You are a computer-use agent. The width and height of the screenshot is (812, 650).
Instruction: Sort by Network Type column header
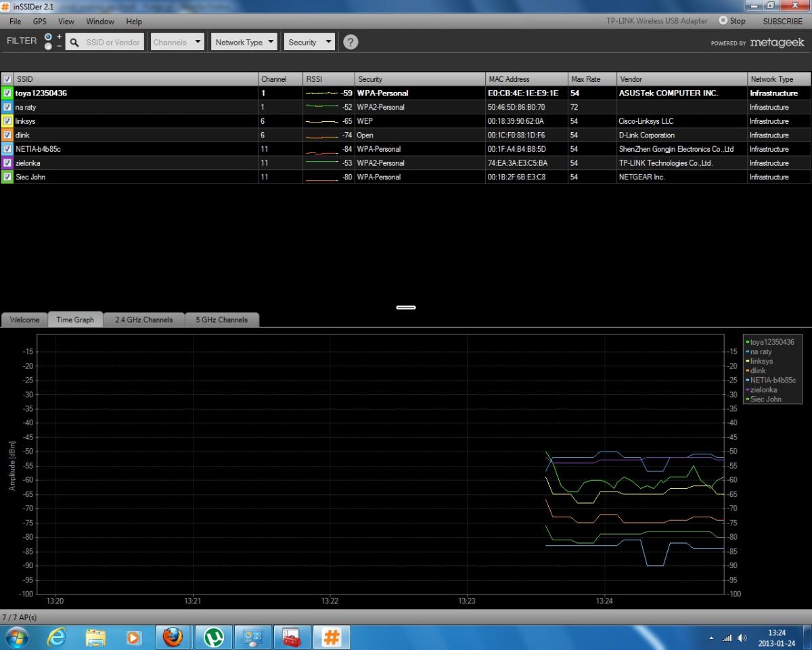pyautogui.click(x=779, y=79)
